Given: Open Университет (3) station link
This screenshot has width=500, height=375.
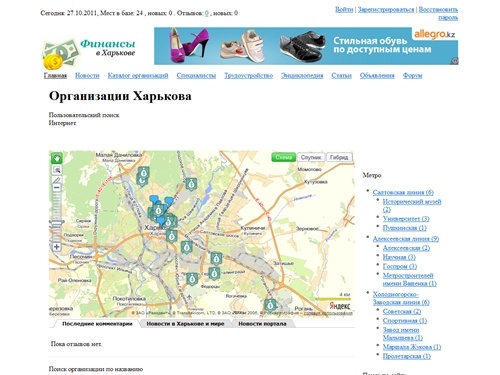Looking at the screenshot, I should coord(406,219).
